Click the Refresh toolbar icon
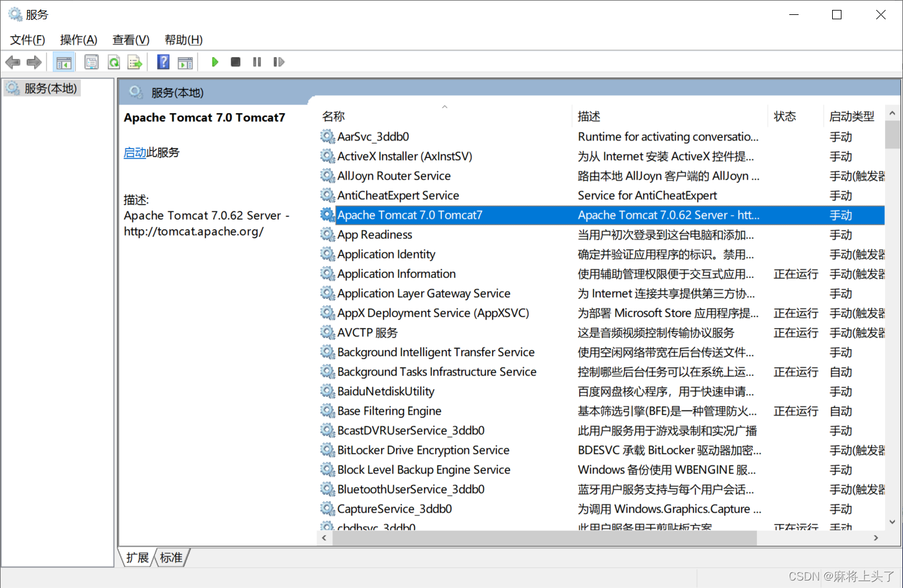Image resolution: width=903 pixels, height=588 pixels. (x=114, y=62)
